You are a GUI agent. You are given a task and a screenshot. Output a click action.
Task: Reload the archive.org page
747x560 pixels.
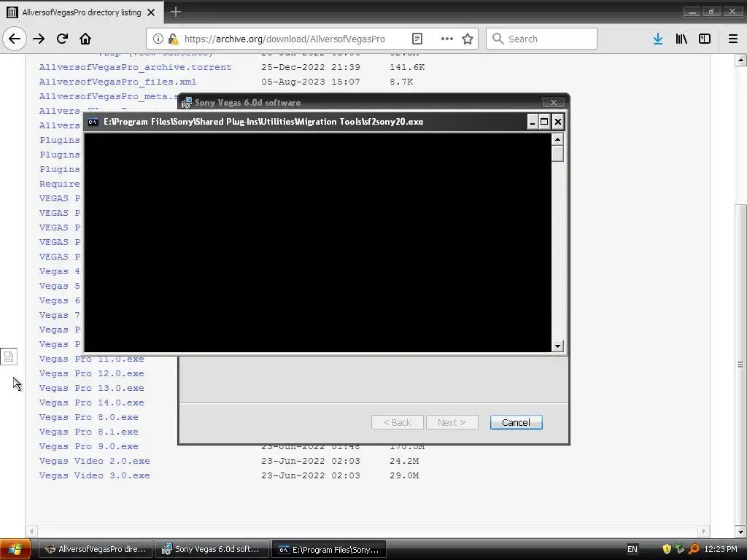coord(62,39)
